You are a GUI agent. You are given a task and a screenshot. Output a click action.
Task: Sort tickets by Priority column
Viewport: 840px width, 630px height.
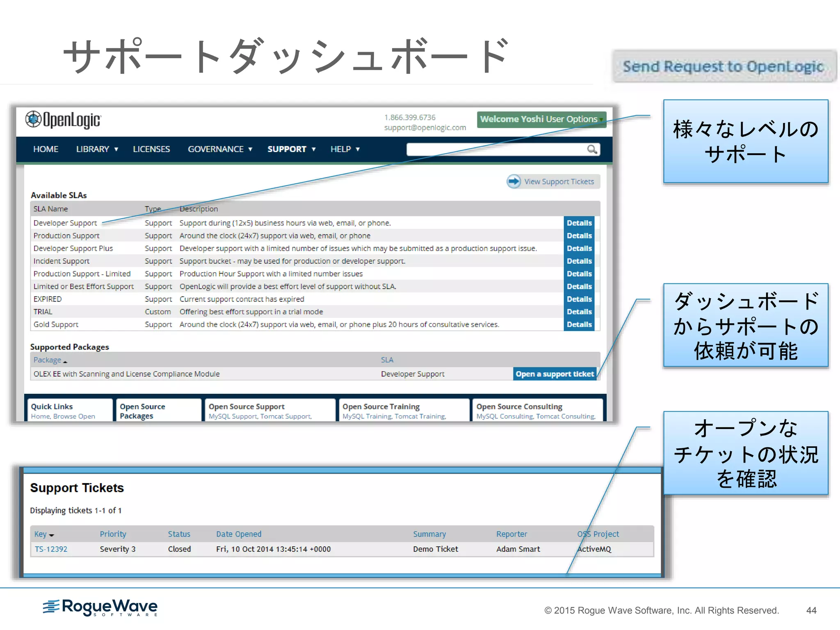point(113,534)
